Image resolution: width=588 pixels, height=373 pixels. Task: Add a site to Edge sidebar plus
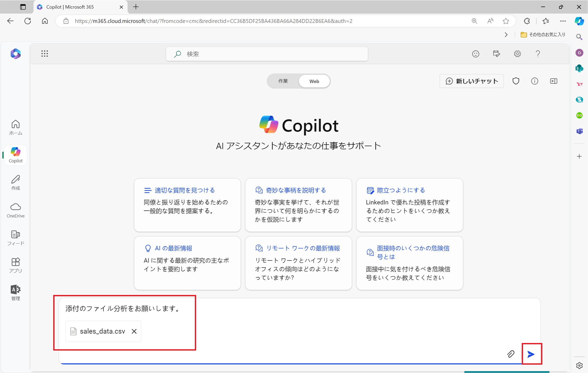pyautogui.click(x=579, y=156)
